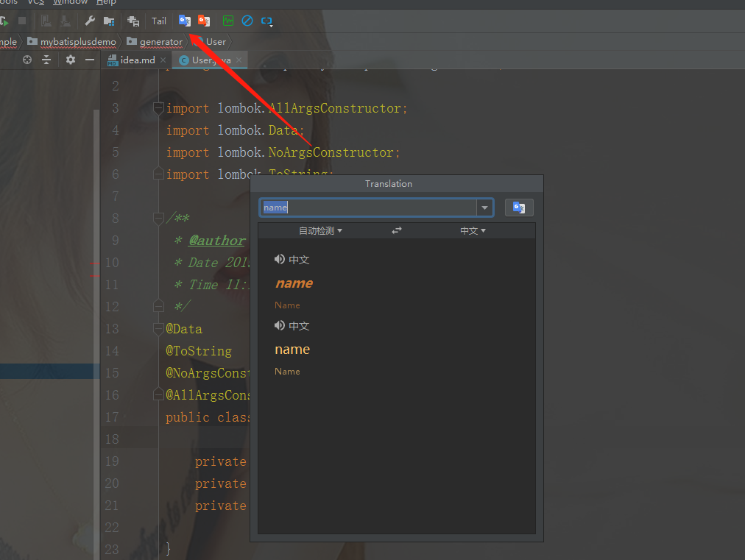Swap source and target languages

397,230
